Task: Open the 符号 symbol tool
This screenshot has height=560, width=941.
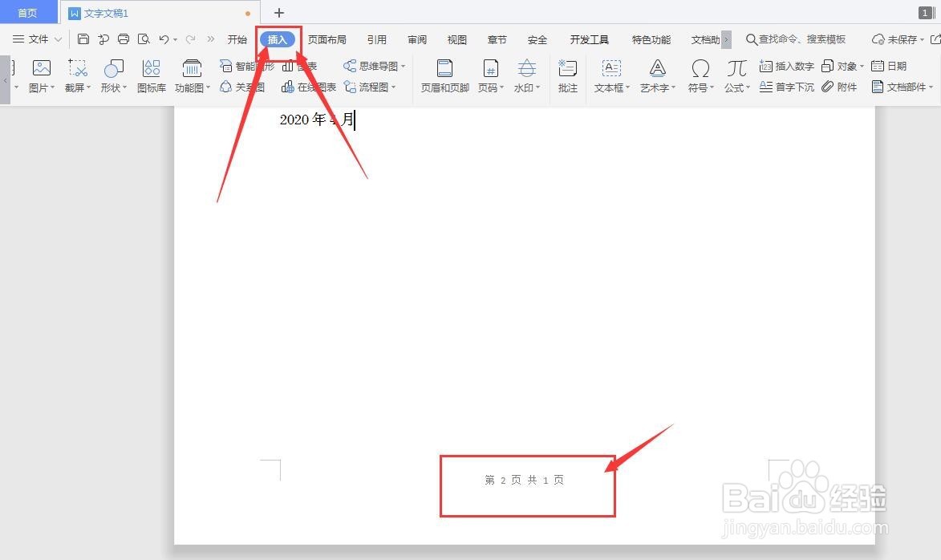Action: click(x=700, y=68)
